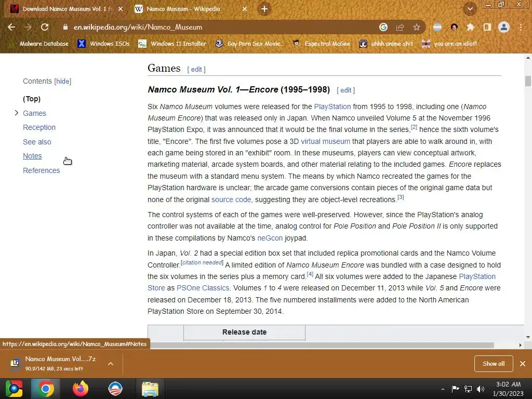
Task: Go to References in contents
Action: (x=42, y=170)
